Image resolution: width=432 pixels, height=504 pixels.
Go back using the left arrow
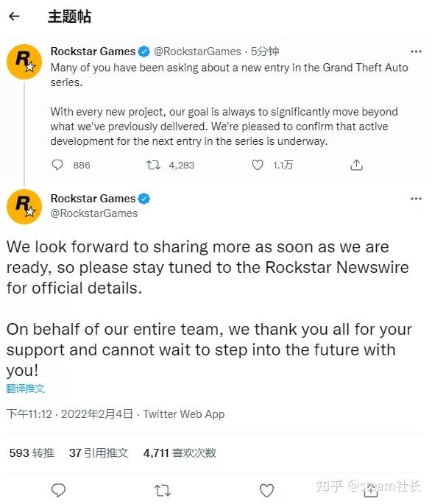click(x=14, y=16)
